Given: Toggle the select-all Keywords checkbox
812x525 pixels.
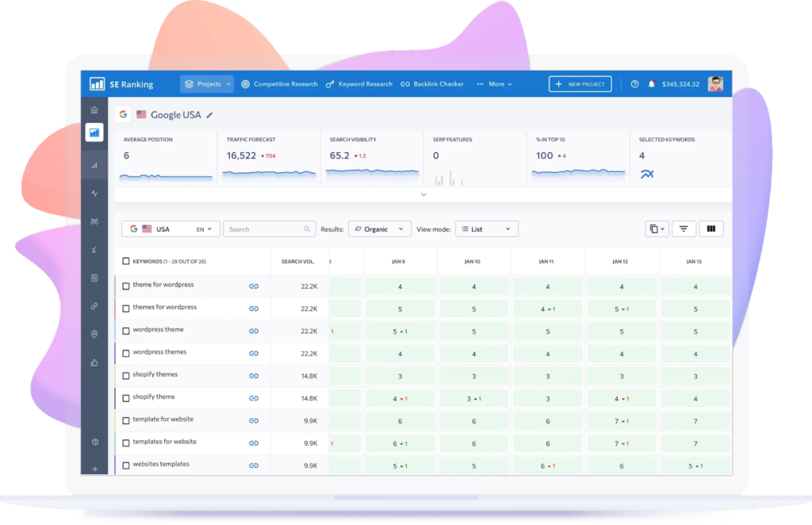Looking at the screenshot, I should [x=125, y=261].
